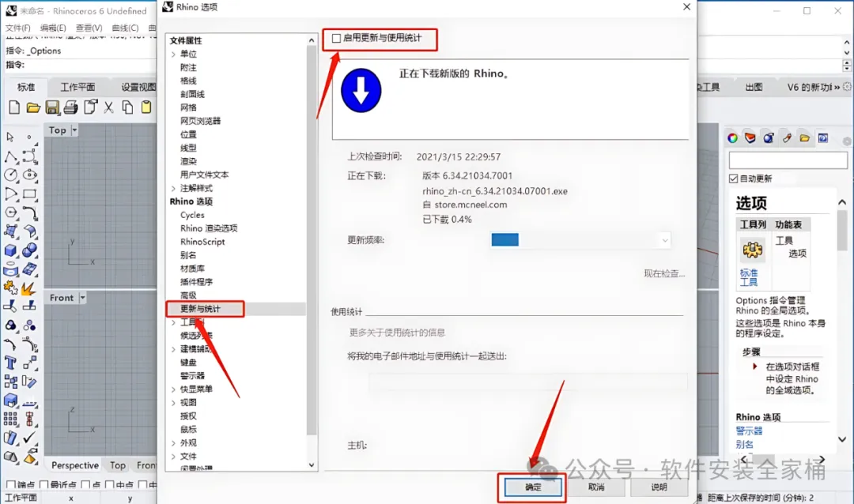Open a file with the folder icon
Screen dimensions: 854x504
(33, 107)
